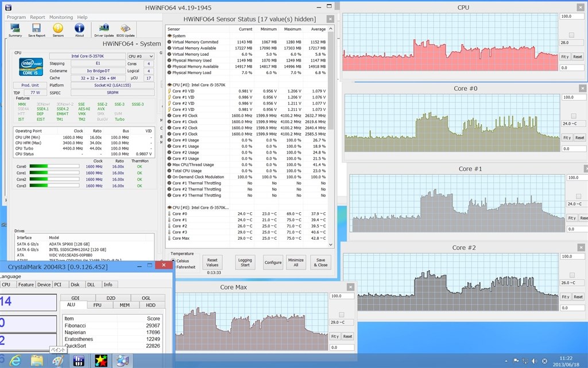The height and width of the screenshot is (368, 588).
Task: Edit the Core Max graph minimum value field
Action: pyautogui.click(x=342, y=348)
